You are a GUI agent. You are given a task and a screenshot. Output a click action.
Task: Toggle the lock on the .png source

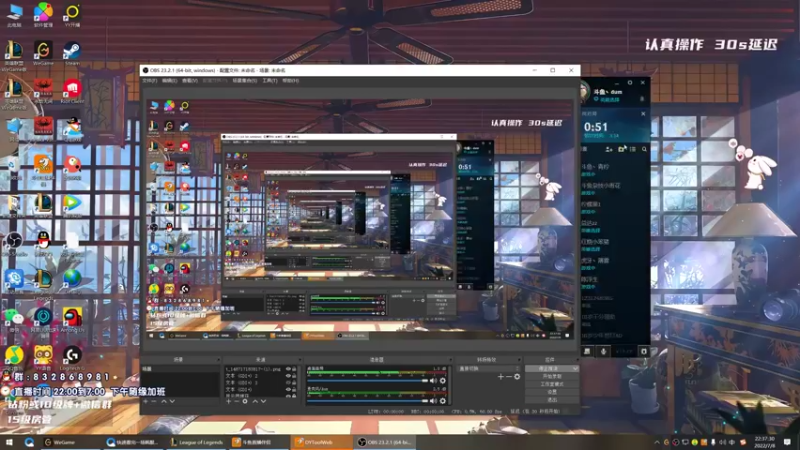pyautogui.click(x=294, y=368)
